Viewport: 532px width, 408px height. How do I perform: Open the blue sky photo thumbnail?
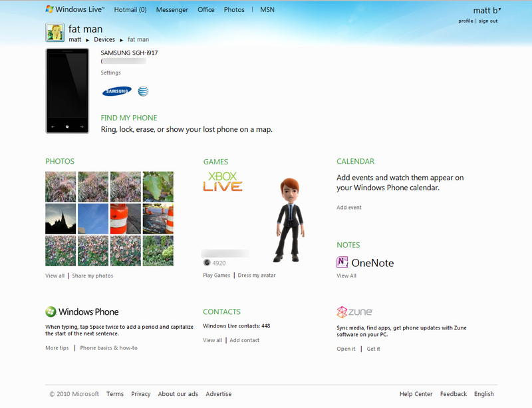click(93, 219)
